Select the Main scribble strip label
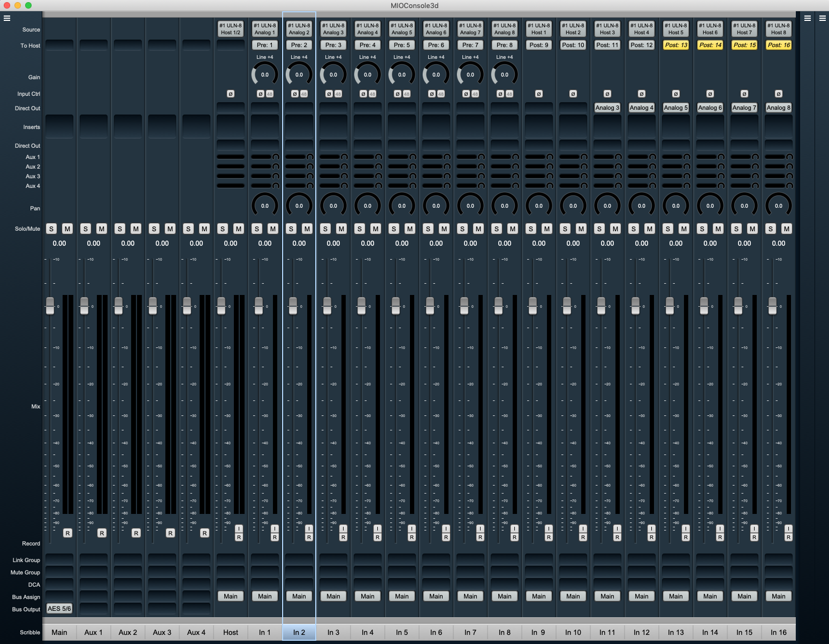The width and height of the screenshot is (829, 644). pos(59,632)
